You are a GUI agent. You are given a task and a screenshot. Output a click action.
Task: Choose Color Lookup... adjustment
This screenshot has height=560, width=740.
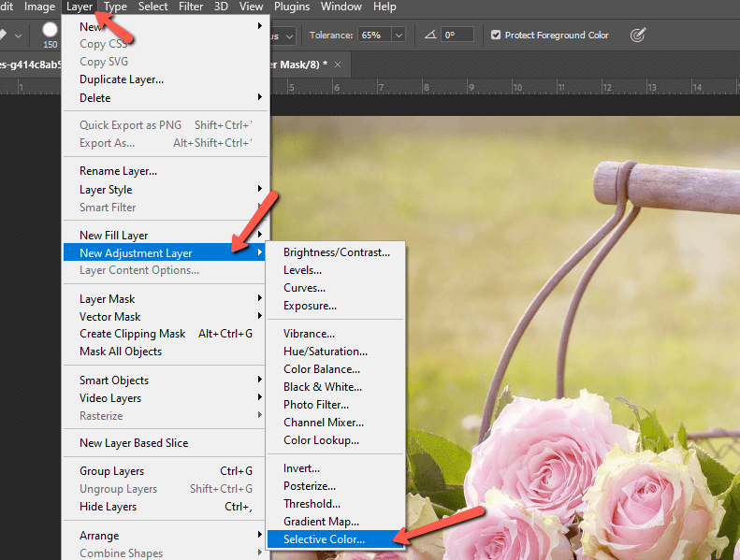[336, 440]
